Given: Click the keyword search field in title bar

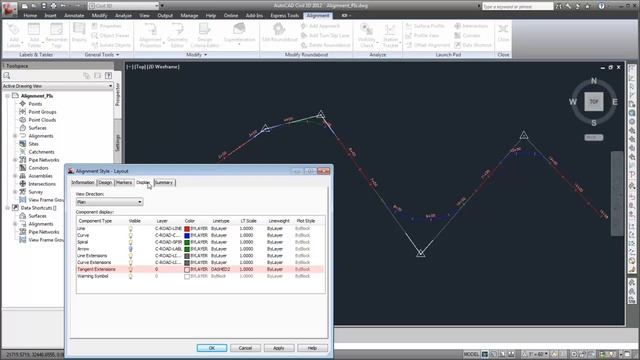Looking at the screenshot, I should click(x=518, y=6).
